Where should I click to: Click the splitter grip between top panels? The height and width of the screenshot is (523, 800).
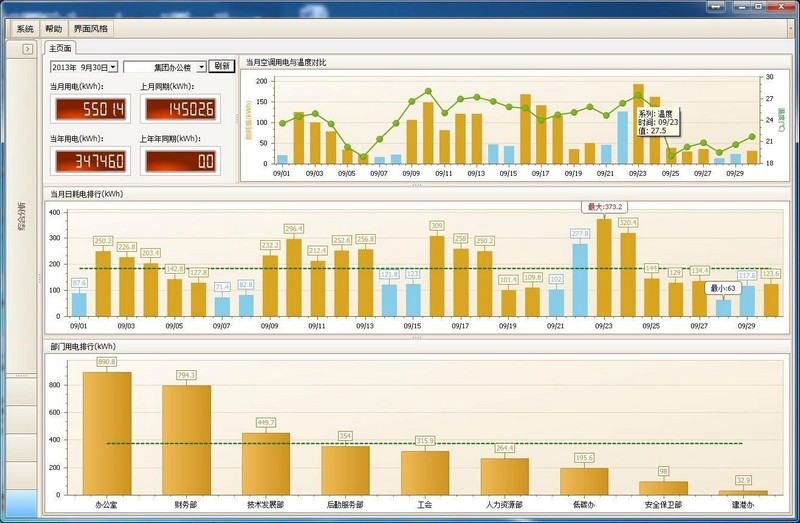237,118
